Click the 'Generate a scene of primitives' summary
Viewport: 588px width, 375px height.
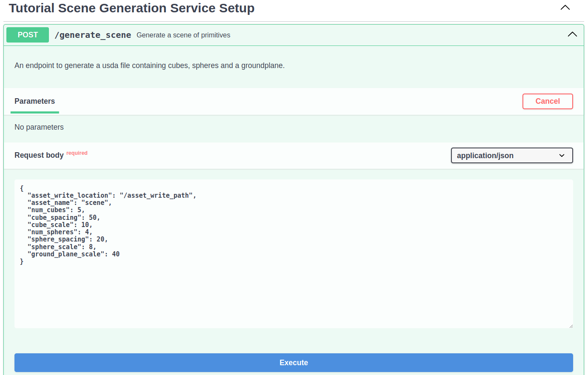click(183, 35)
